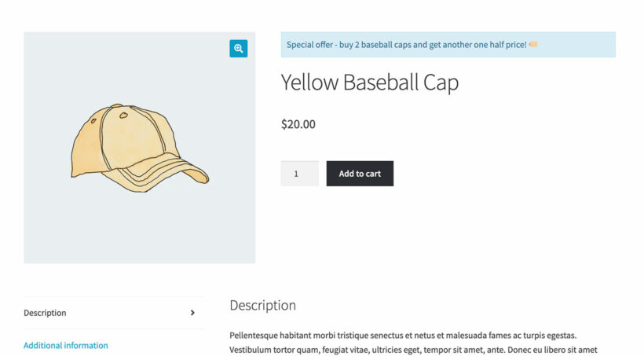Click the paragraph line starting with Vestibulum
Image resolution: width=644 pixels, height=356 pixels.
click(x=413, y=350)
